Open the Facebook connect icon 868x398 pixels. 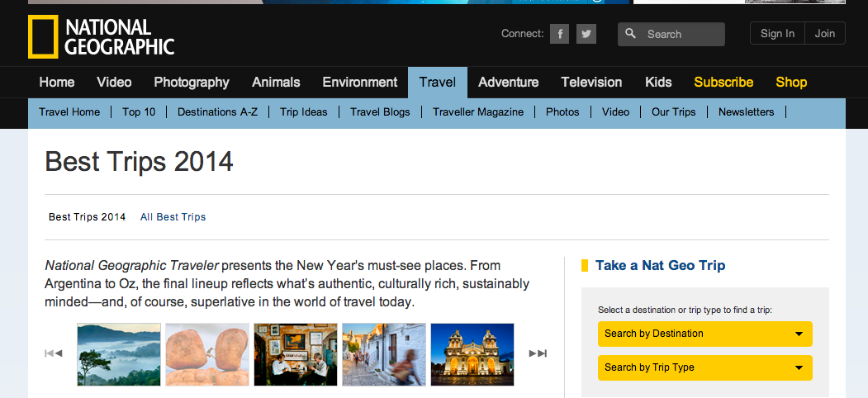point(559,35)
